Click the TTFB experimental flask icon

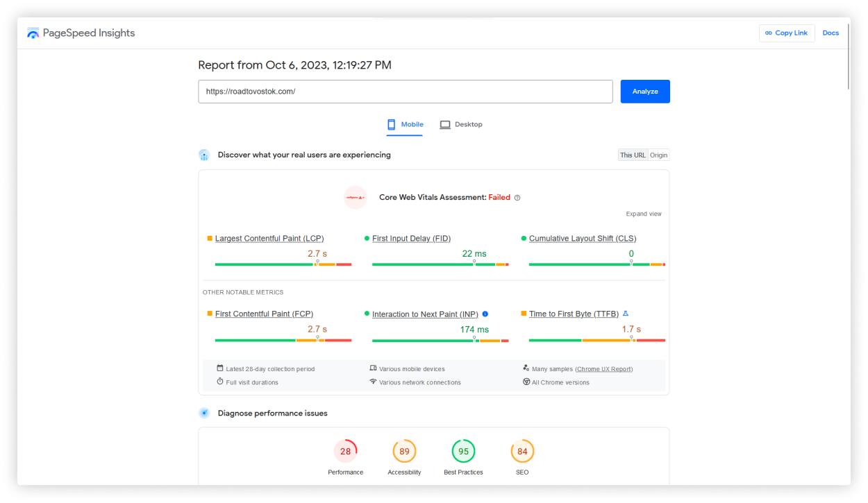click(x=625, y=314)
